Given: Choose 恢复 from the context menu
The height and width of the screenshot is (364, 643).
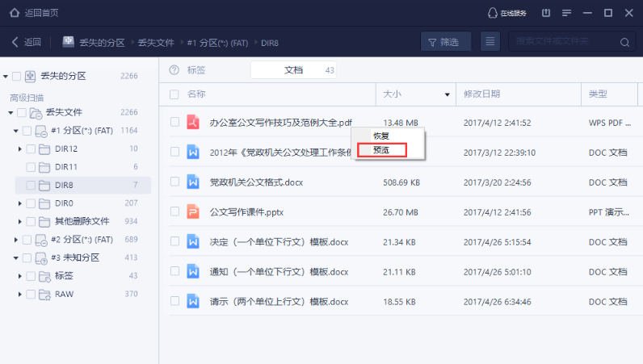Looking at the screenshot, I should [380, 136].
